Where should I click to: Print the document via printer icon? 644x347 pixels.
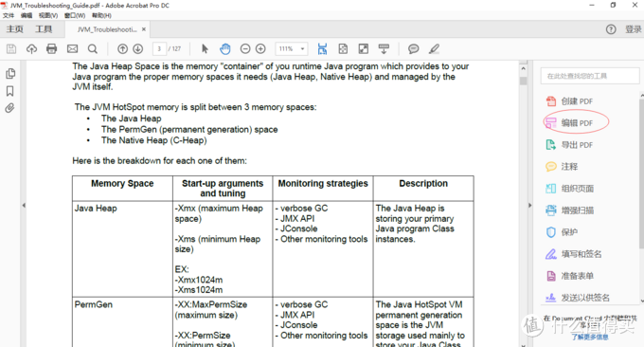tap(52, 49)
